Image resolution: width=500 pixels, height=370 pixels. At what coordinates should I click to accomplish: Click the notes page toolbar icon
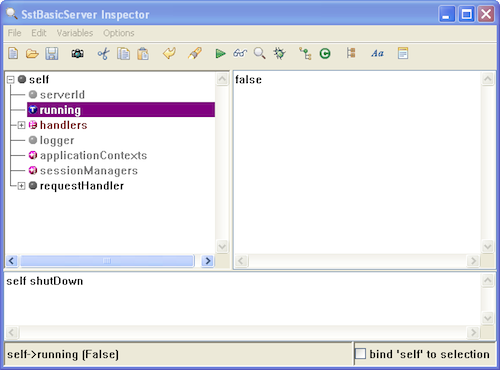[x=403, y=53]
